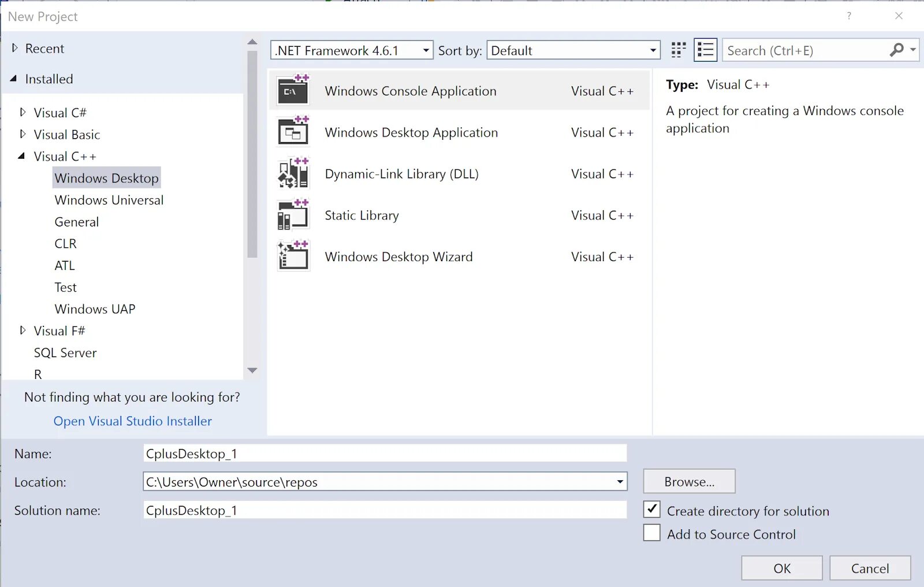Click the 'Windows Desktop Application' template name
Image resolution: width=924 pixels, height=587 pixels.
[411, 132]
